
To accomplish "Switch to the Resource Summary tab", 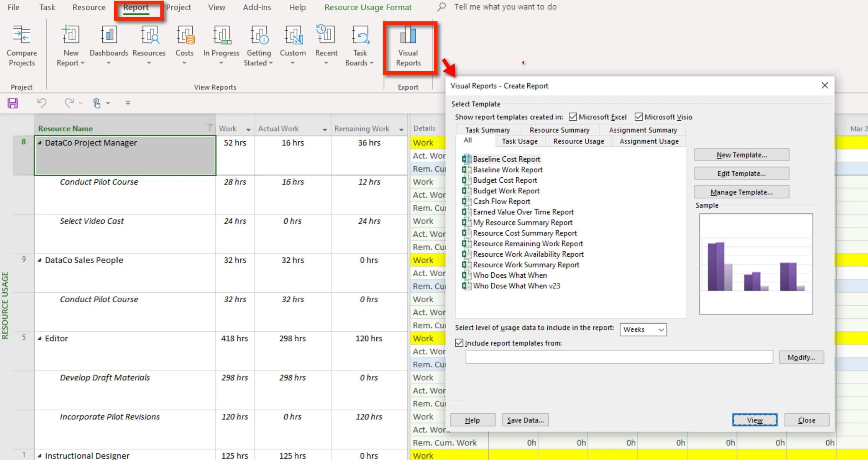I will coord(559,130).
